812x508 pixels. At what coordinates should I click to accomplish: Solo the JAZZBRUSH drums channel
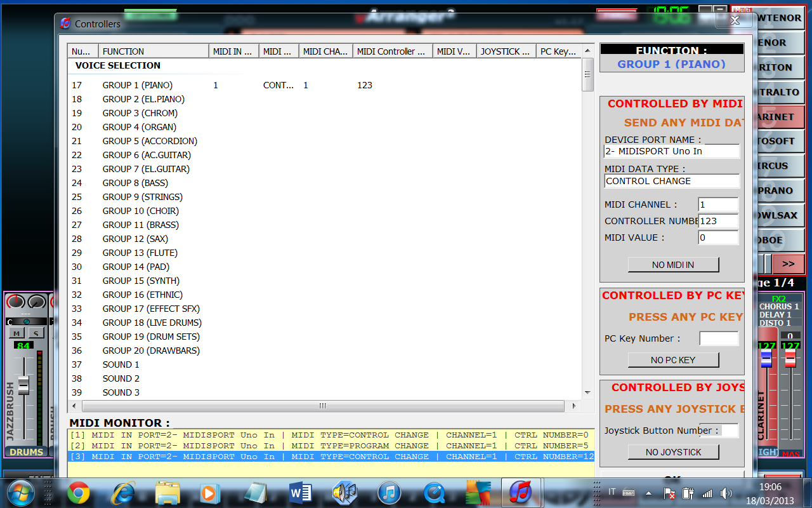(x=36, y=333)
